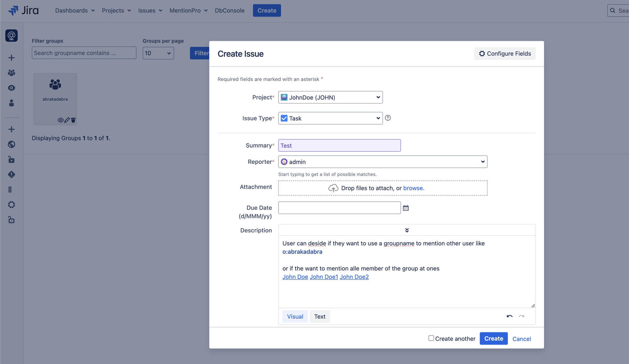Click the Cancel link in the dialog

coord(521,339)
